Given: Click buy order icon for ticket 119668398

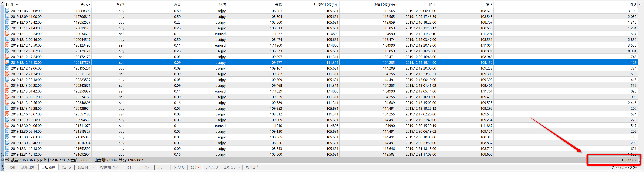Looking at the screenshot, I should 7,10.
